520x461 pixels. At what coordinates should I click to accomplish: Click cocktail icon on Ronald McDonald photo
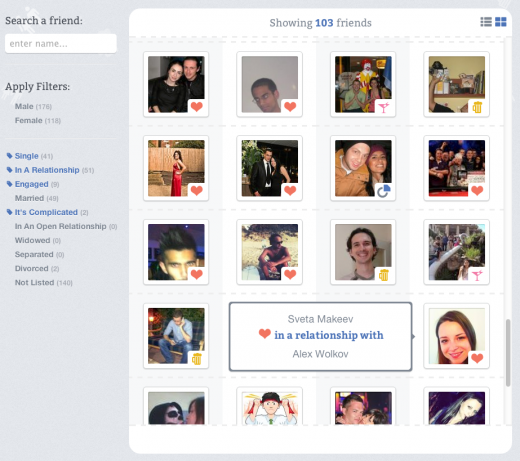click(x=383, y=107)
